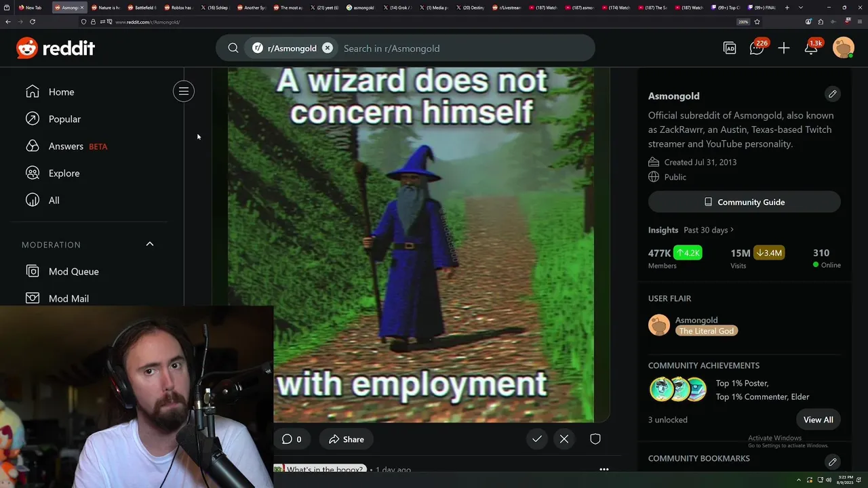Share the wizard post
868x488 pixels.
point(347,439)
